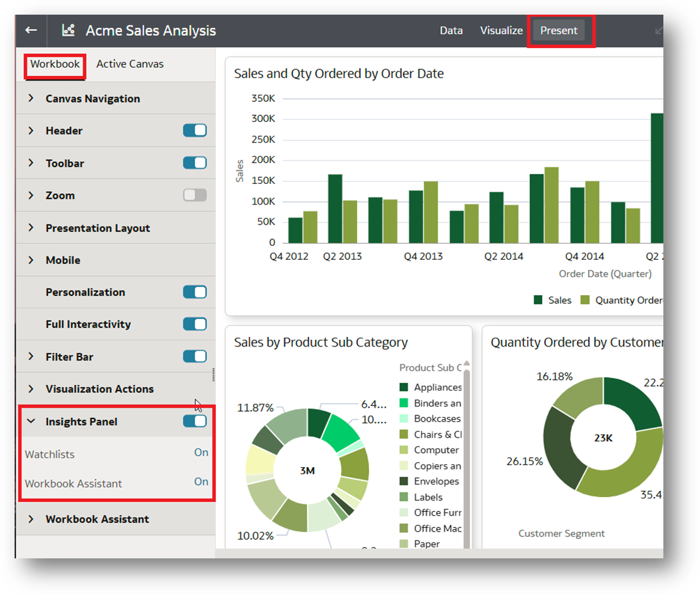Click the Binders legend color square
This screenshot has width=700, height=595.
(404, 403)
